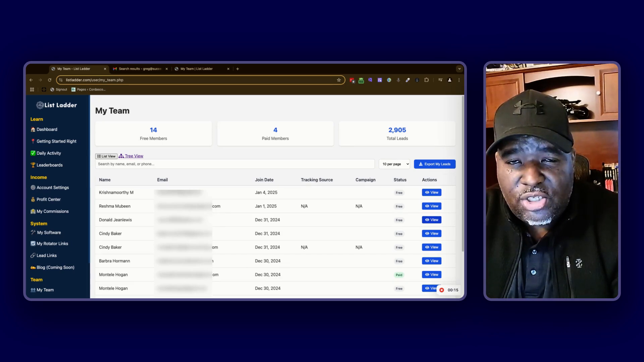Viewport: 644px width, 362px height.
Task: Open the media control icon
Action: (440, 80)
